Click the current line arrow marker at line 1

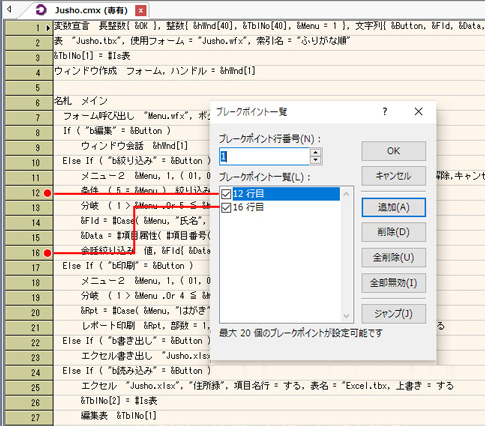48,28
